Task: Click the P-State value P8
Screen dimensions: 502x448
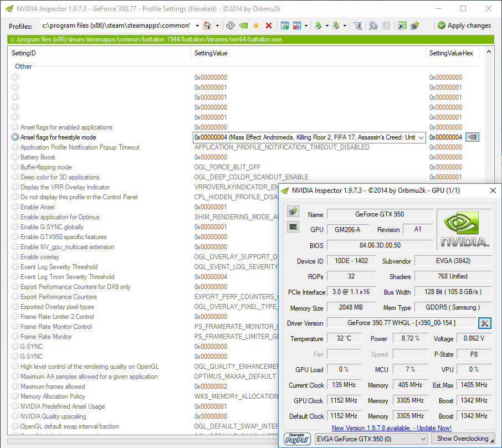Action: 474,354
